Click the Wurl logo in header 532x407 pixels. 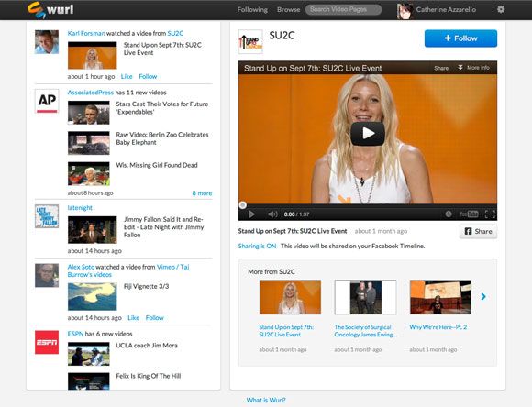pyautogui.click(x=50, y=10)
